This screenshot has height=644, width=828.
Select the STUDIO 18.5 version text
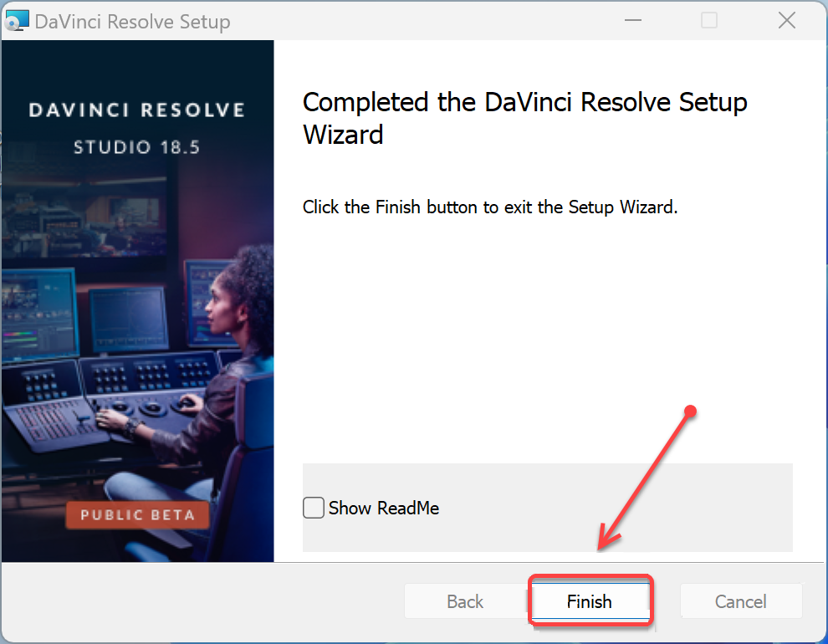pos(137,147)
